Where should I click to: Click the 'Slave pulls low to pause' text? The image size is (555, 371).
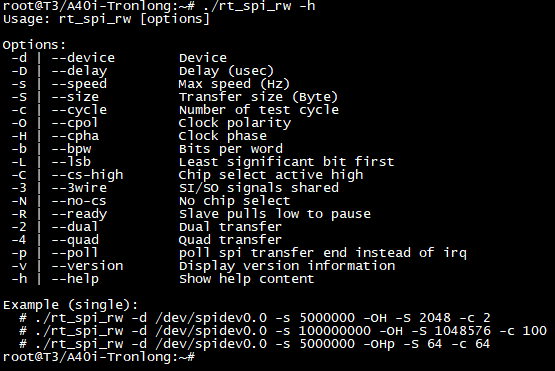coord(275,214)
